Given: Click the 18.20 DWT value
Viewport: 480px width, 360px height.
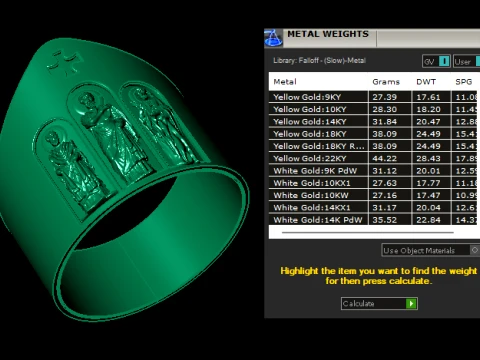Looking at the screenshot, I should click(x=428, y=109).
